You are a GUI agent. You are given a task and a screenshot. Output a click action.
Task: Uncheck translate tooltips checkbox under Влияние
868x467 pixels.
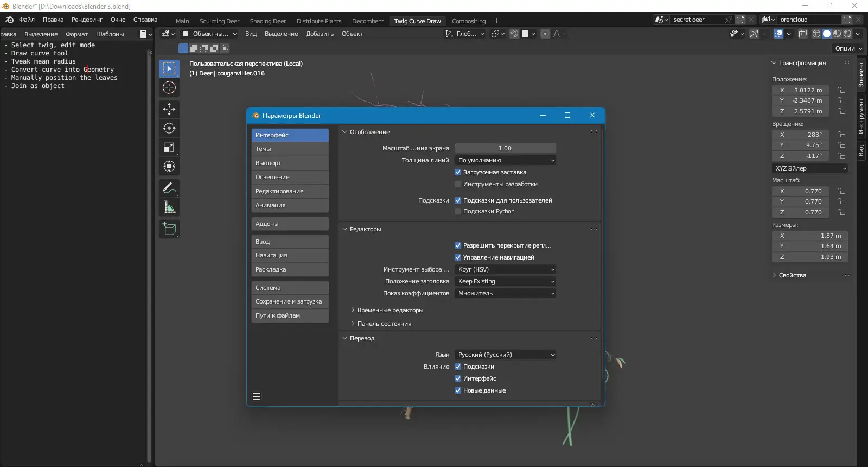(x=458, y=367)
